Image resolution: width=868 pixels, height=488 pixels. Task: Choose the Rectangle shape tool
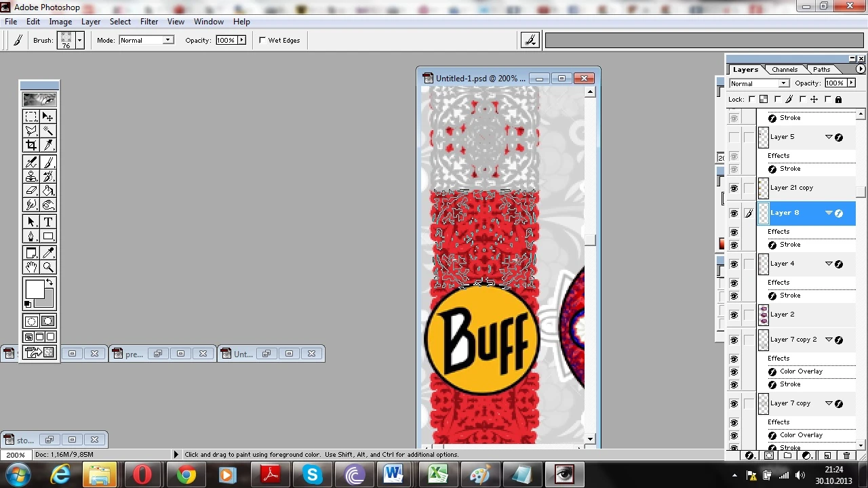coord(47,236)
